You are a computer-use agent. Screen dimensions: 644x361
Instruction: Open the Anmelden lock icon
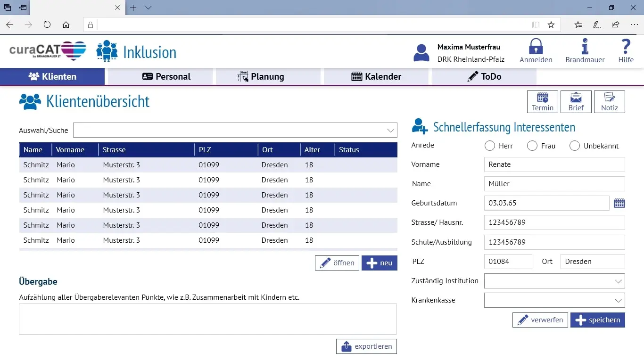[536, 47]
